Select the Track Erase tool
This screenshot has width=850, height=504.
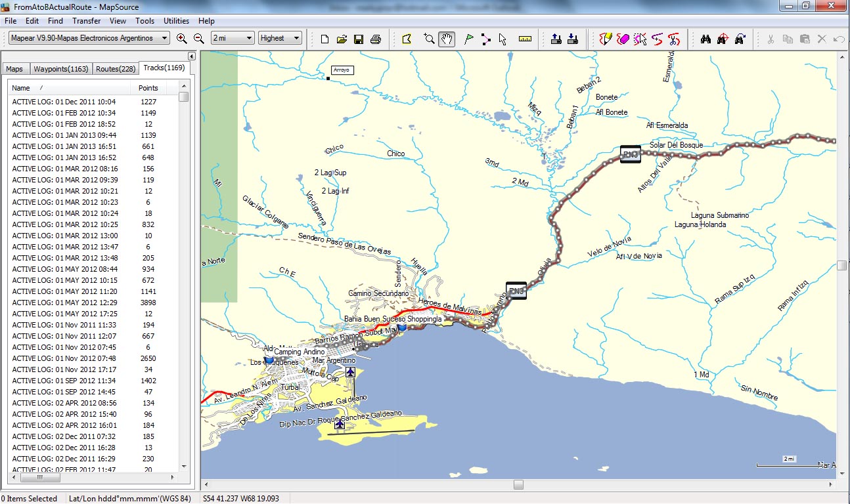point(623,39)
